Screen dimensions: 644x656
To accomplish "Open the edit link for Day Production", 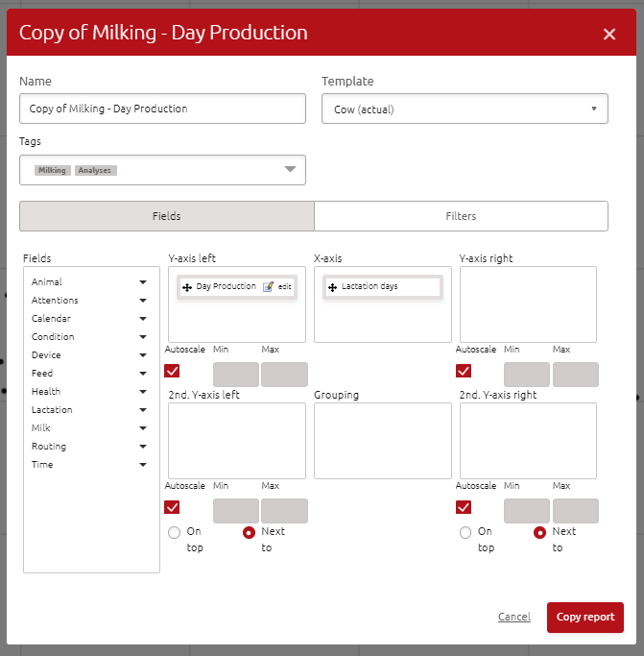I will 285,286.
